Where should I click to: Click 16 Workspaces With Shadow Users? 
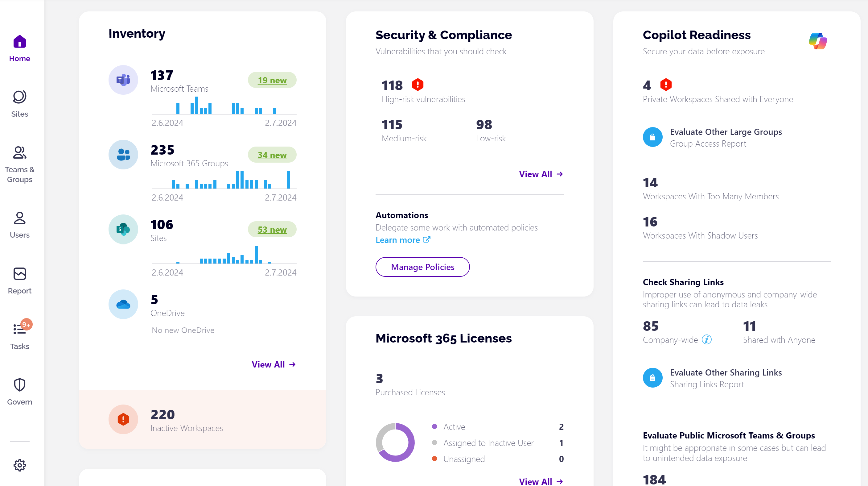[x=650, y=222]
